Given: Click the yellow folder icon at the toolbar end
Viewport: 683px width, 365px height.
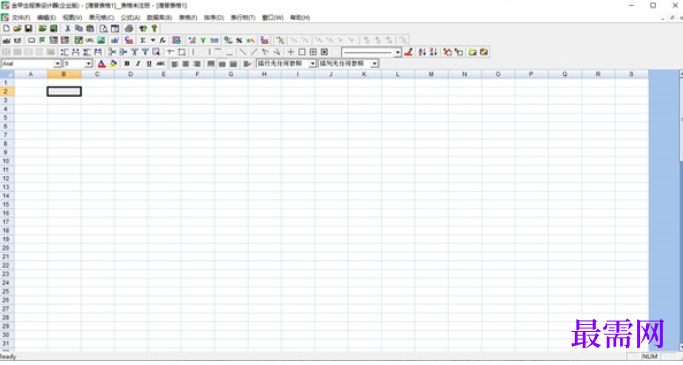Looking at the screenshot, I should pos(473,52).
